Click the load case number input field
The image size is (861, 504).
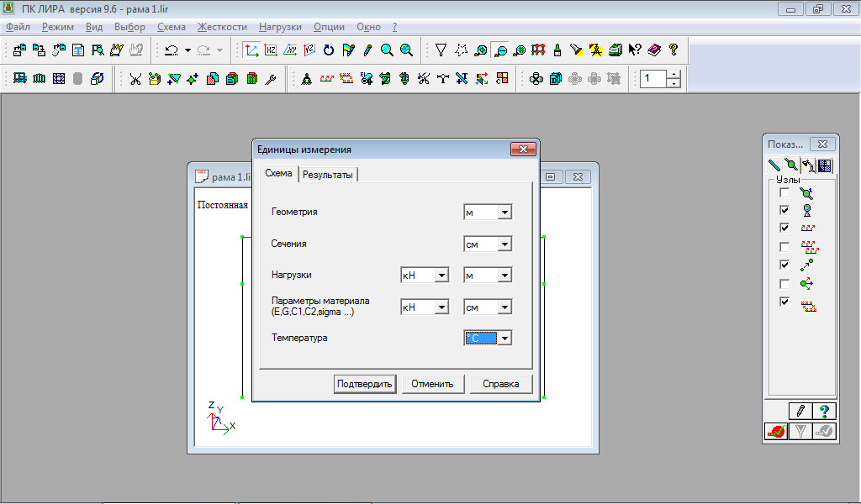pos(653,79)
